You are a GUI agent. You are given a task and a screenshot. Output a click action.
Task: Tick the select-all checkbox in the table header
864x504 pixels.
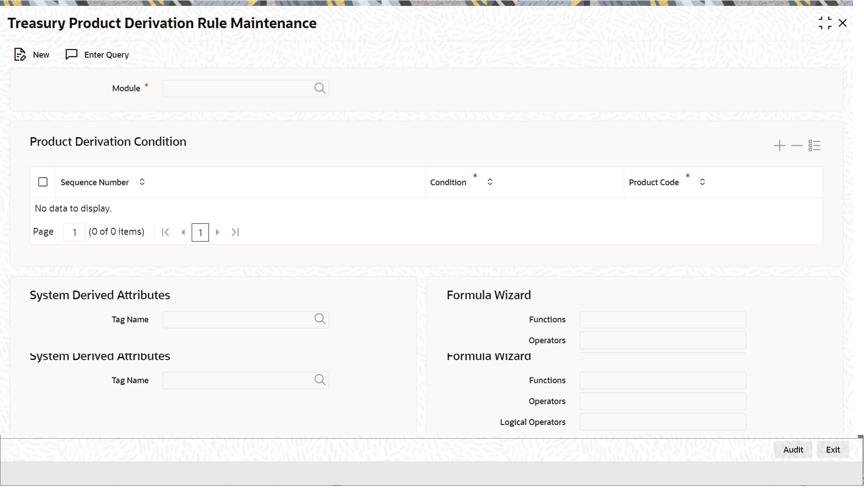43,182
